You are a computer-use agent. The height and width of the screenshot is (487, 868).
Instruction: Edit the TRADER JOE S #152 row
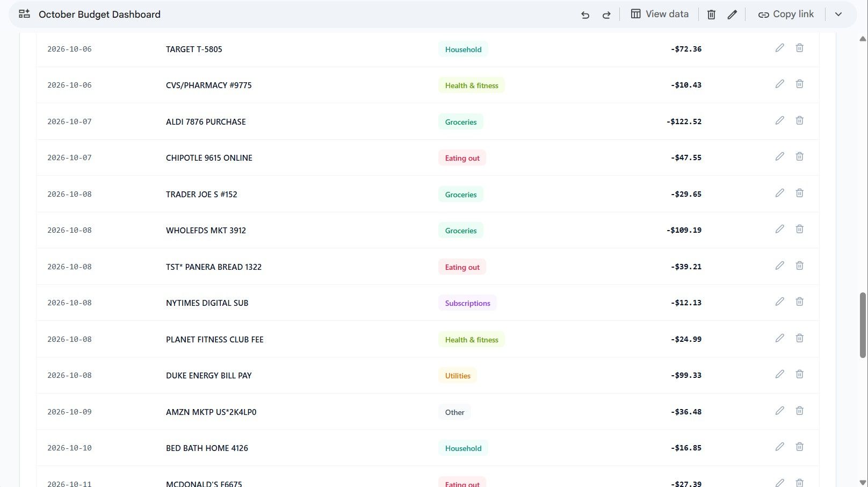click(x=780, y=193)
